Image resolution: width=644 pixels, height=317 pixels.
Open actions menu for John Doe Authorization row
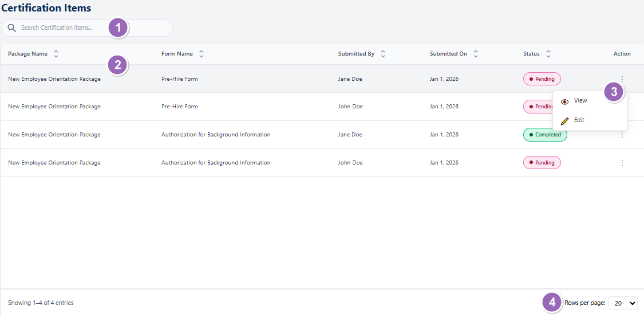[x=622, y=163]
